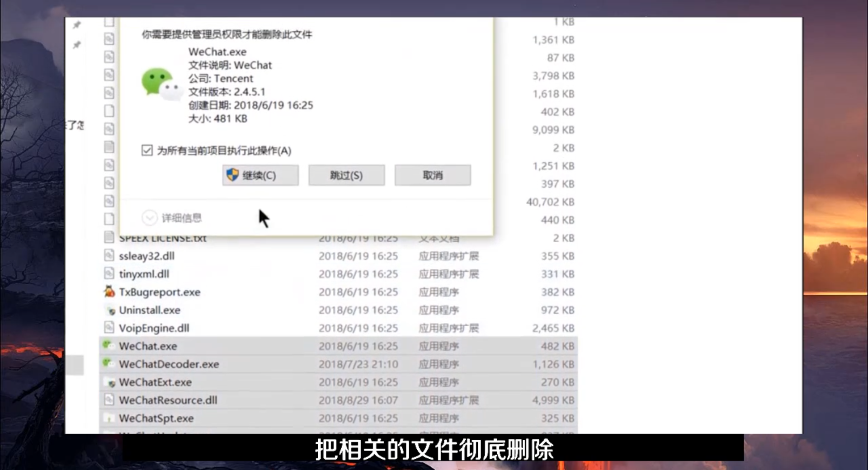Click the pin icon in the left sidebar
The height and width of the screenshot is (470, 868).
(76, 25)
